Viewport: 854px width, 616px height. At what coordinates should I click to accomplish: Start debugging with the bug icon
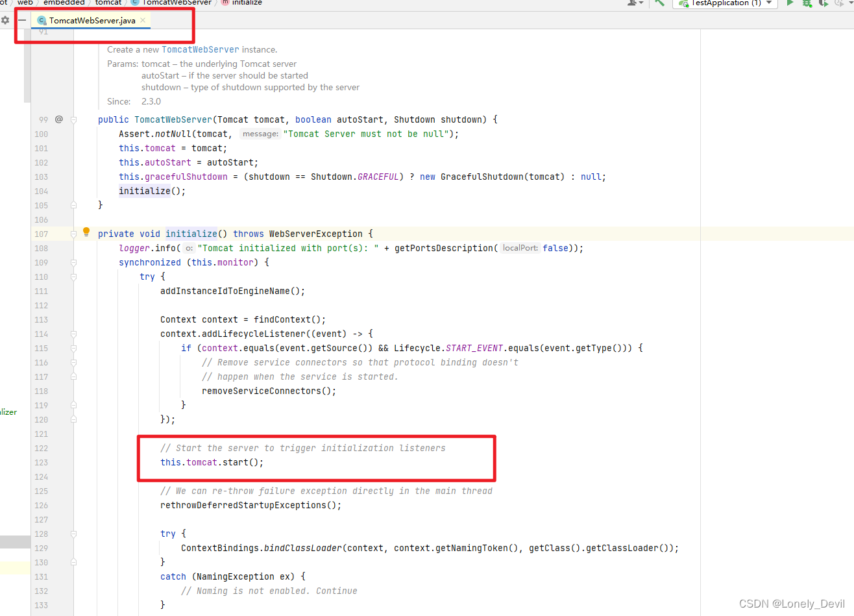[807, 3]
